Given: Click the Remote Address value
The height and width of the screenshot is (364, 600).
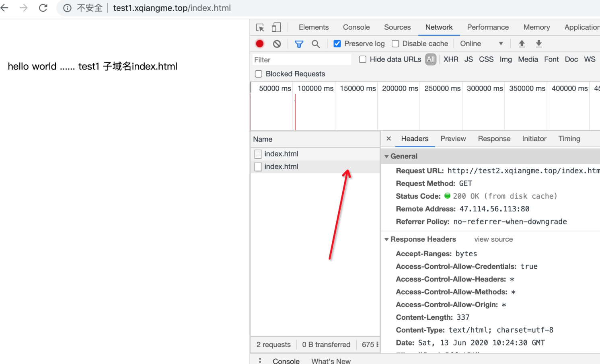Looking at the screenshot, I should (494, 209).
